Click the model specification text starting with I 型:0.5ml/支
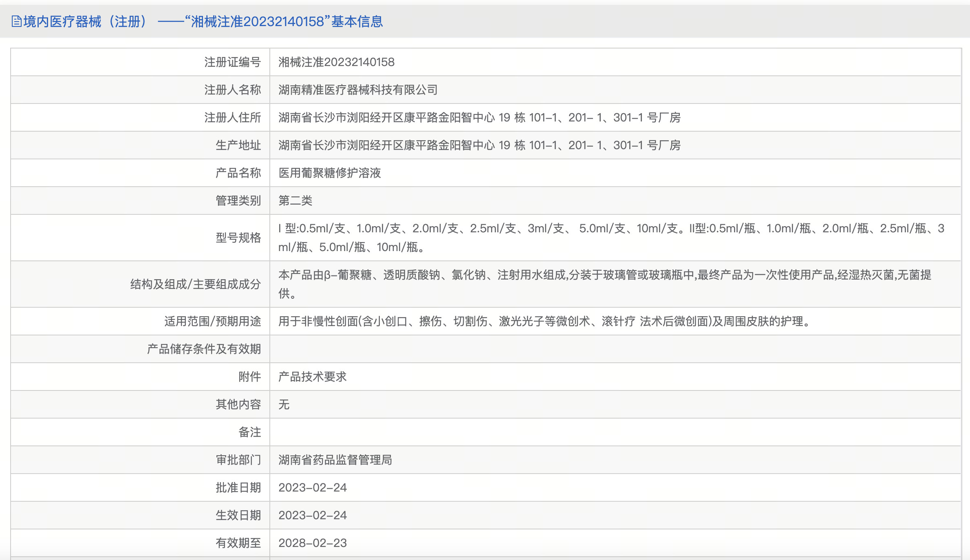Screen dimensions: 970x560 pos(611,238)
